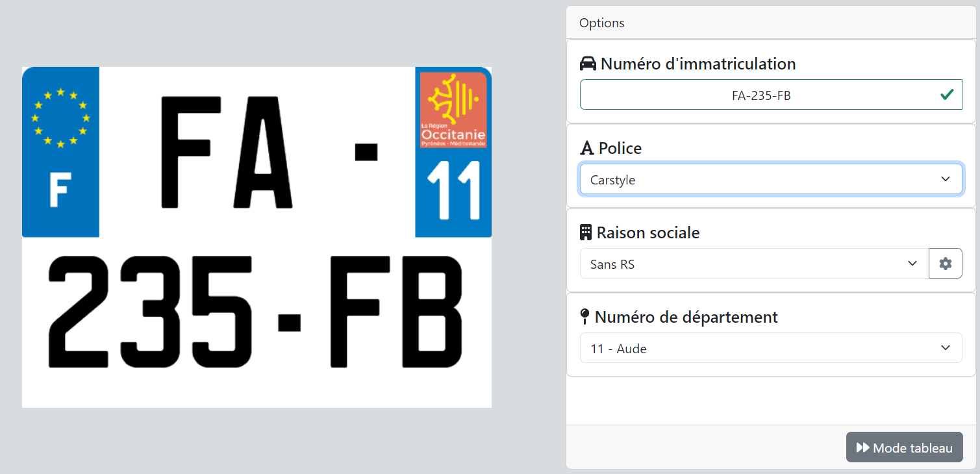Viewport: 980px width, 474px height.
Task: Click the font icon next to Police
Action: click(587, 149)
